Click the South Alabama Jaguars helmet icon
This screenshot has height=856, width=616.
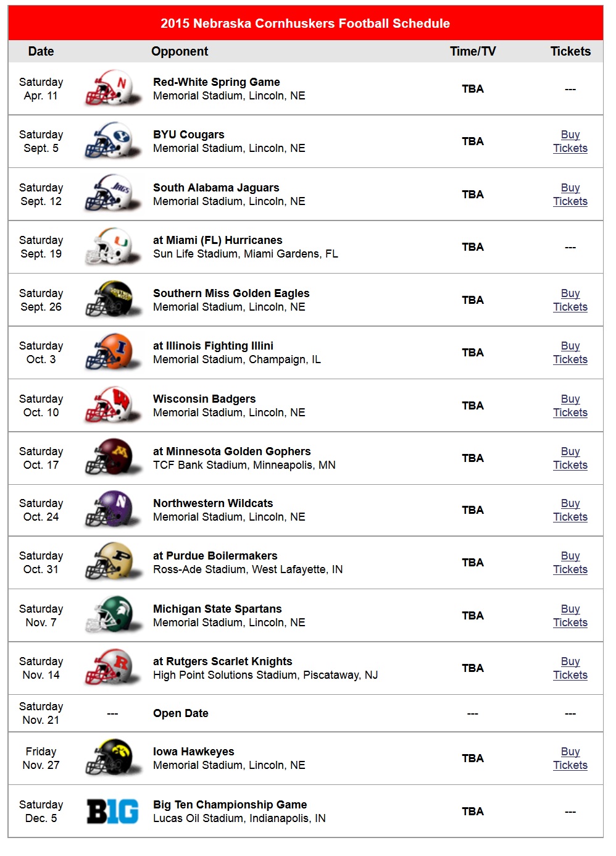[112, 194]
